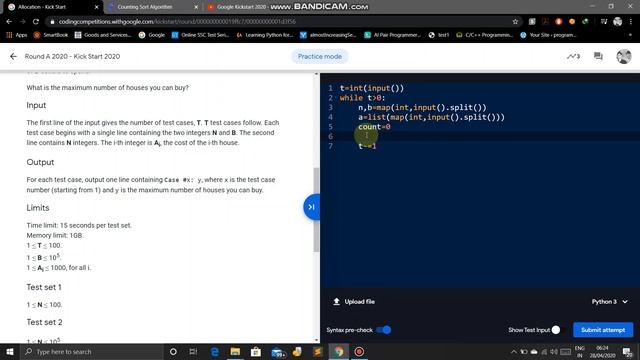Toggle Show Test Input switch
This screenshot has height=360, width=640.
tap(556, 330)
